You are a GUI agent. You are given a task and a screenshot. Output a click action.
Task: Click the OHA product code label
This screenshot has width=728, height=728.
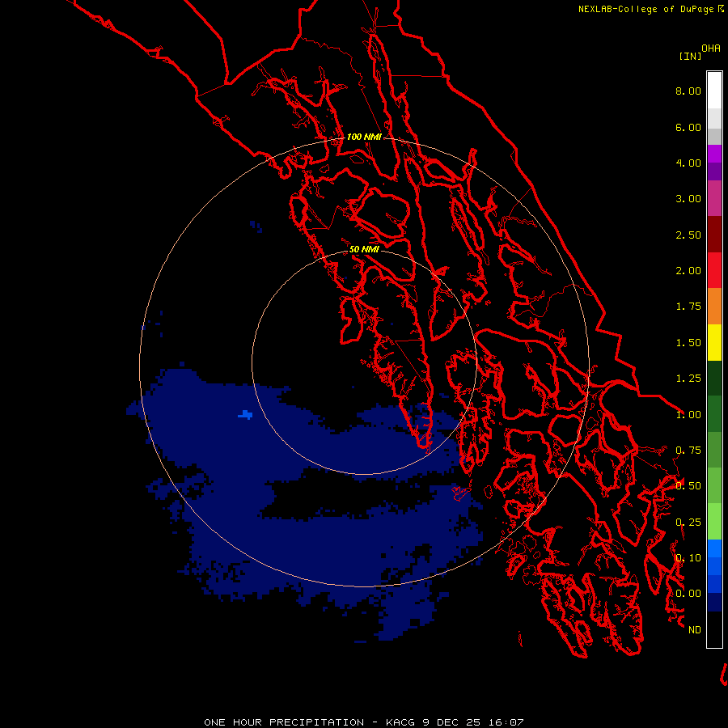click(711, 48)
